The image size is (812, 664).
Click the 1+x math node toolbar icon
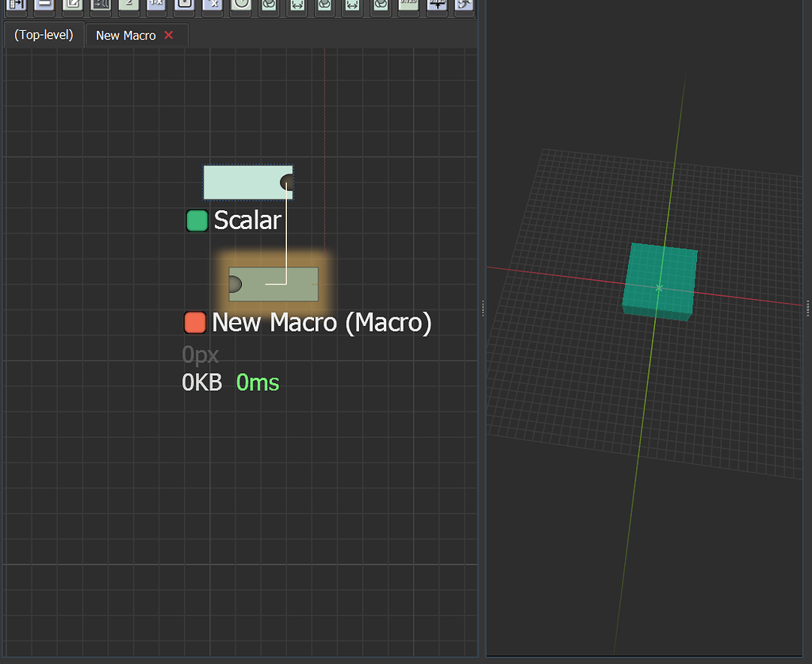click(x=156, y=6)
